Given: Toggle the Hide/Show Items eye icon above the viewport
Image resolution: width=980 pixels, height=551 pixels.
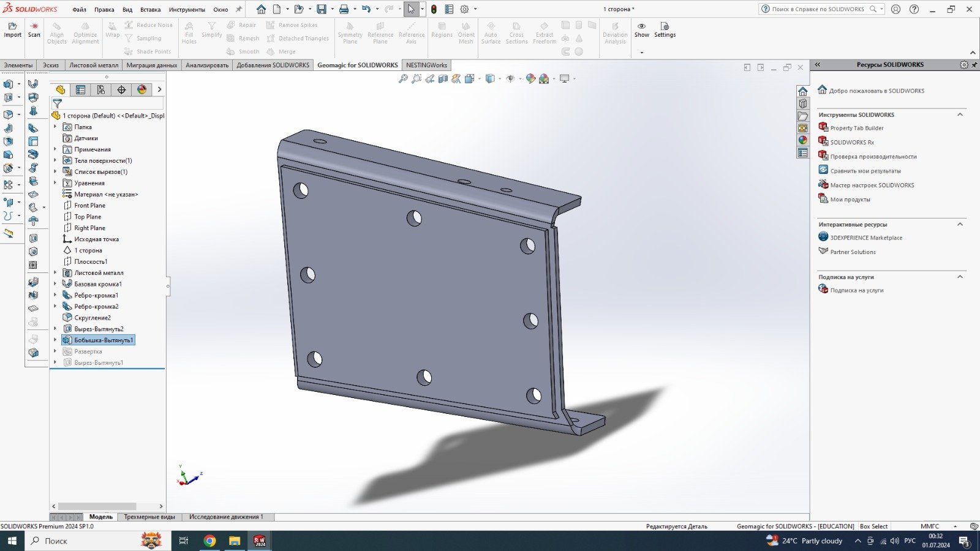Looking at the screenshot, I should pos(510,78).
